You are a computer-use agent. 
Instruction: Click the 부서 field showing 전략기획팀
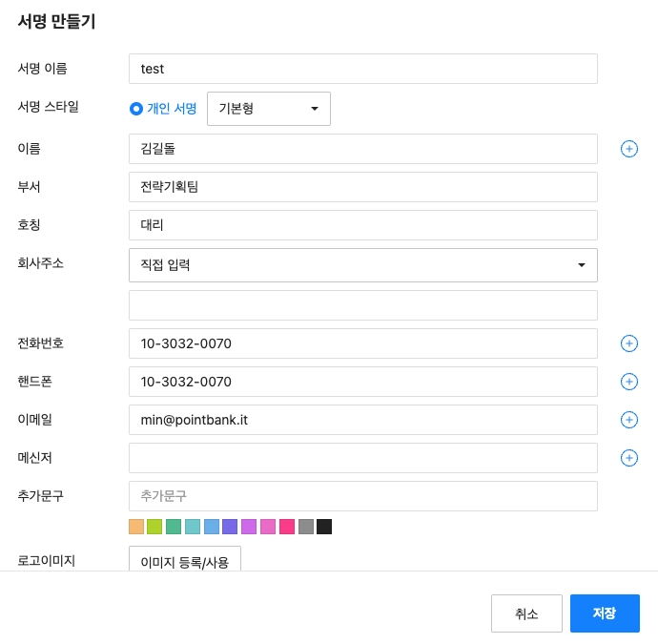pyautogui.click(x=362, y=187)
